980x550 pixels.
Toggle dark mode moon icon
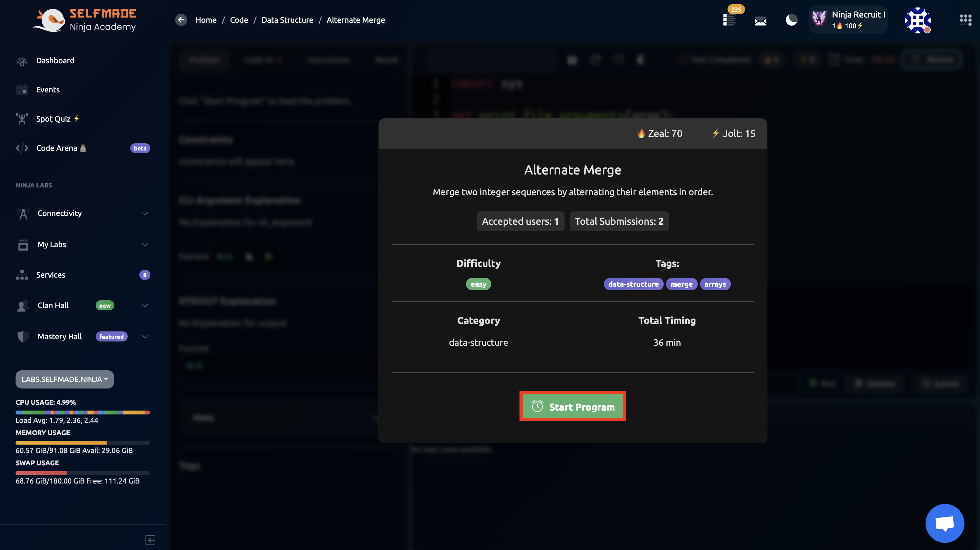click(791, 20)
